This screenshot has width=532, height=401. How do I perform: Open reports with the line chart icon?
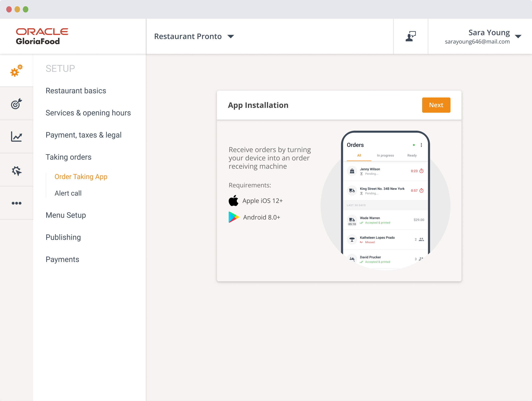(16, 137)
